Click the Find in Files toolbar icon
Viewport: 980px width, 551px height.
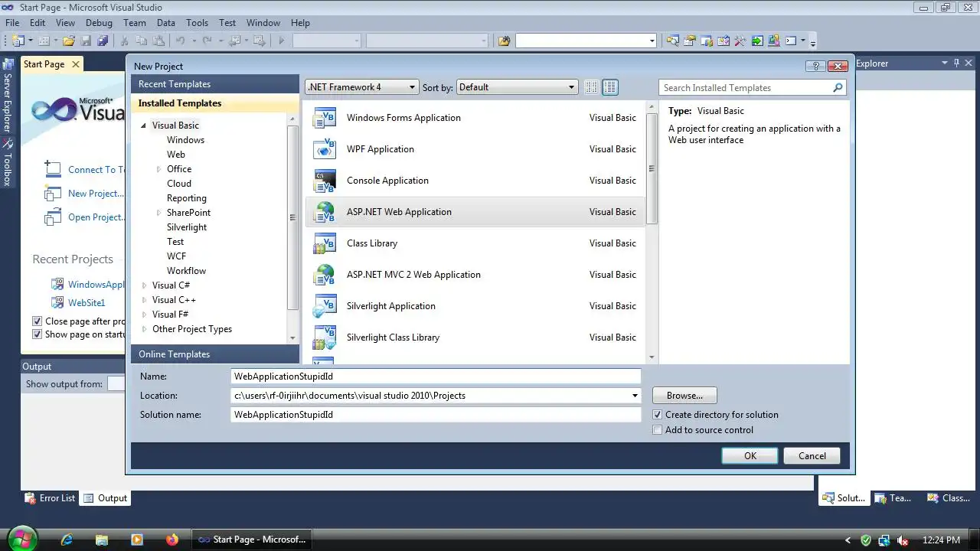click(x=504, y=41)
